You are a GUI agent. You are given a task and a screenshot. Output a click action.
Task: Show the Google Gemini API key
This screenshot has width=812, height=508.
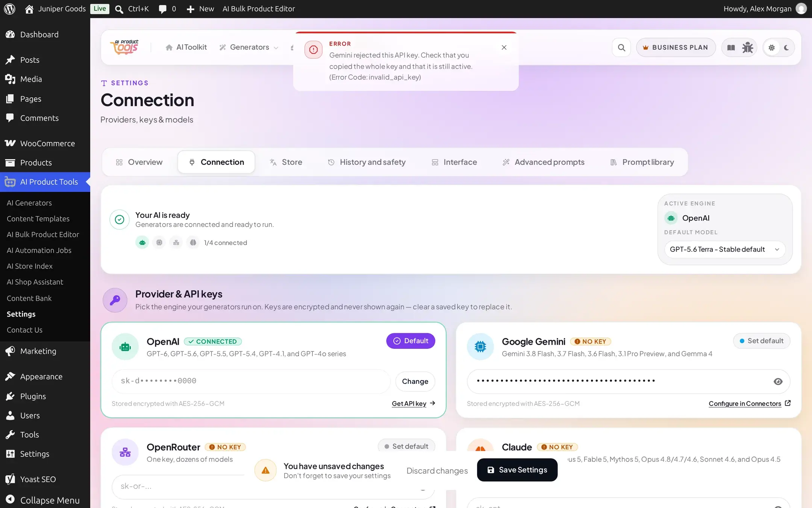(x=778, y=382)
